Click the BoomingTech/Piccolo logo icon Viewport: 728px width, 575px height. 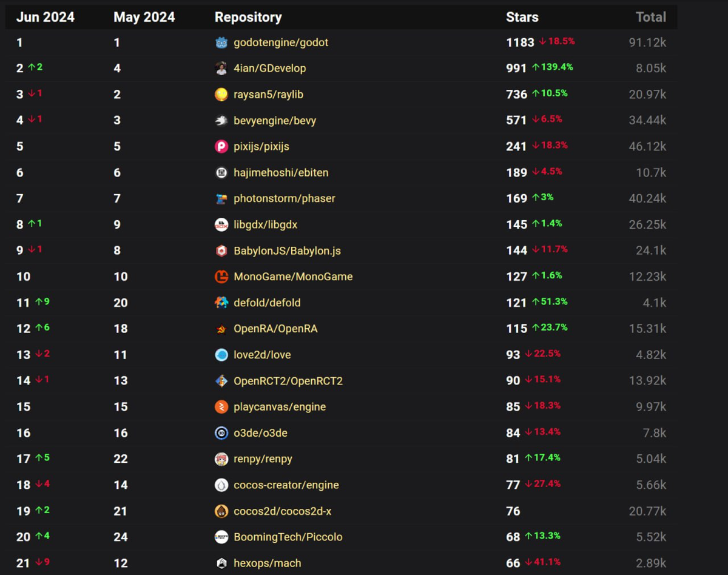click(x=221, y=537)
